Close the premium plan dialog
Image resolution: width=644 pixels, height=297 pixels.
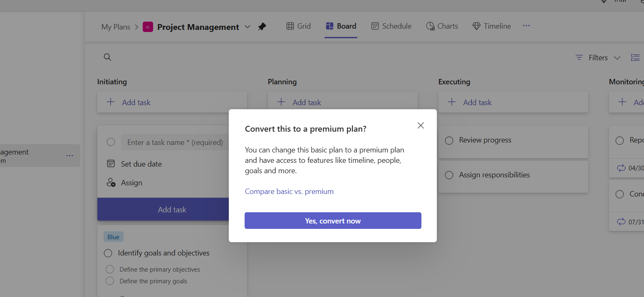coord(421,125)
